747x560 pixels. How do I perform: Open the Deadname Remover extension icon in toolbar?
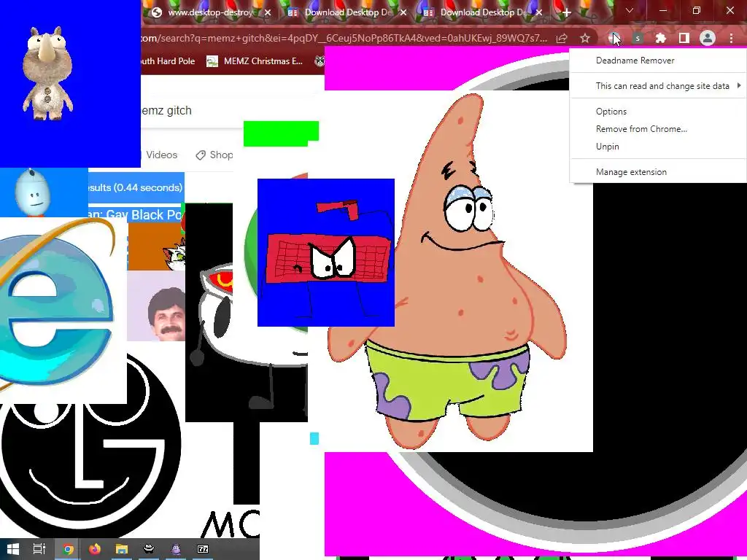tap(614, 38)
